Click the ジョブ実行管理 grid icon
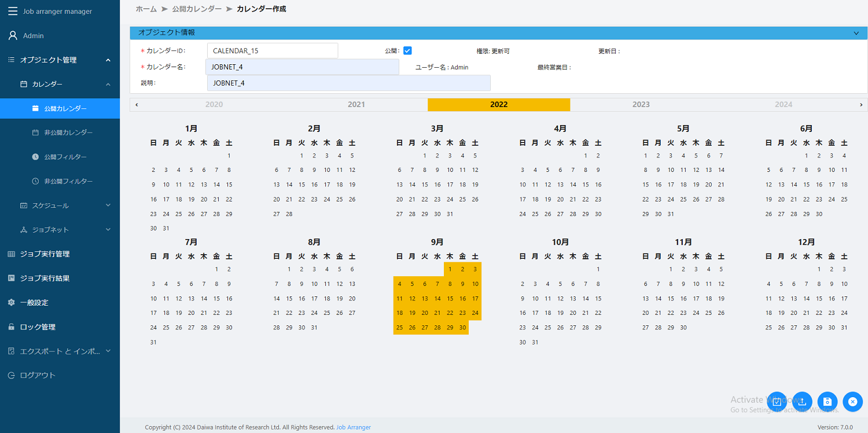Screen dimensions: 868x433 (10, 254)
